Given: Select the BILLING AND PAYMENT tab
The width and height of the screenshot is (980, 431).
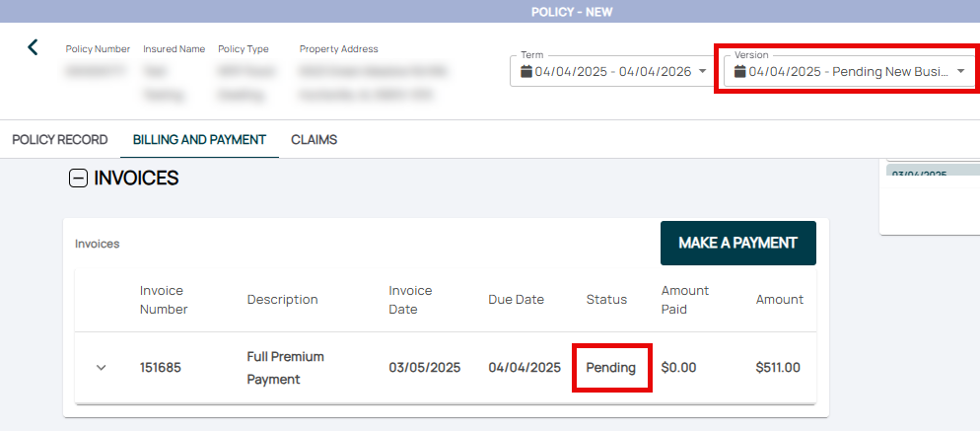Looking at the screenshot, I should pyautogui.click(x=199, y=140).
